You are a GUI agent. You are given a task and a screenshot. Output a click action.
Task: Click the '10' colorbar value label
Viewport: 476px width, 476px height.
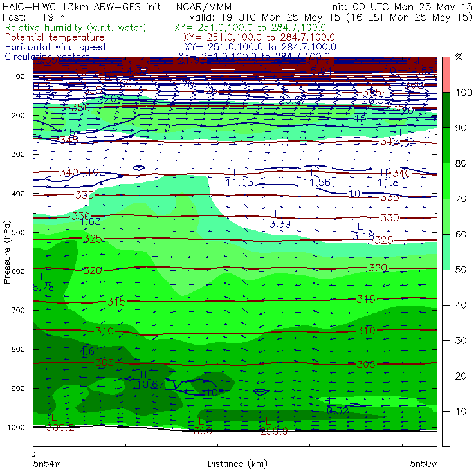click(x=461, y=412)
